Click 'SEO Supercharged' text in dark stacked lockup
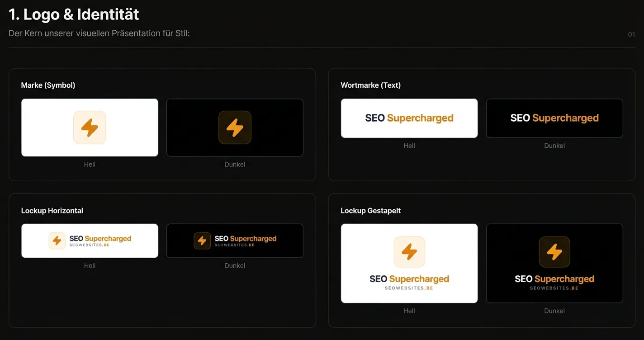Image resolution: width=644 pixels, height=340 pixels. coord(554,279)
